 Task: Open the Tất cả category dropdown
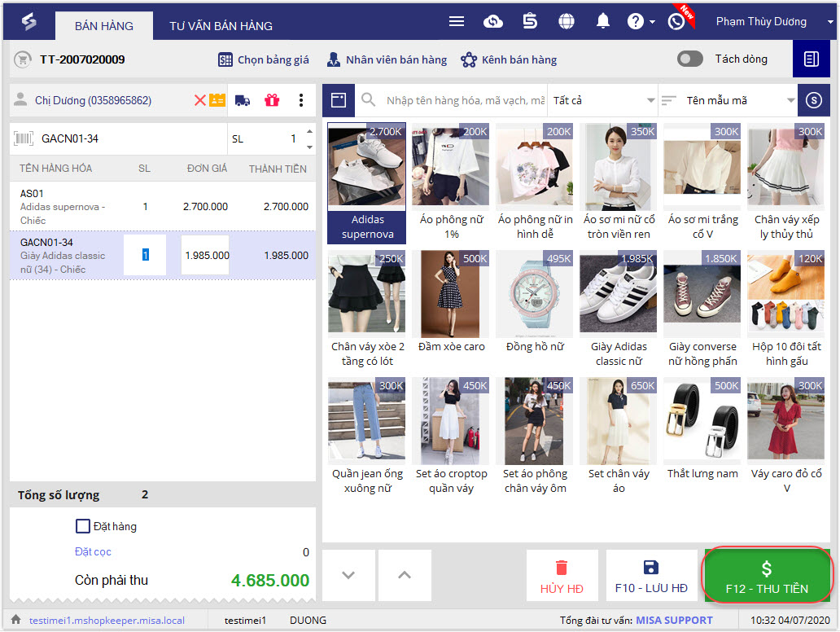pyautogui.click(x=602, y=100)
